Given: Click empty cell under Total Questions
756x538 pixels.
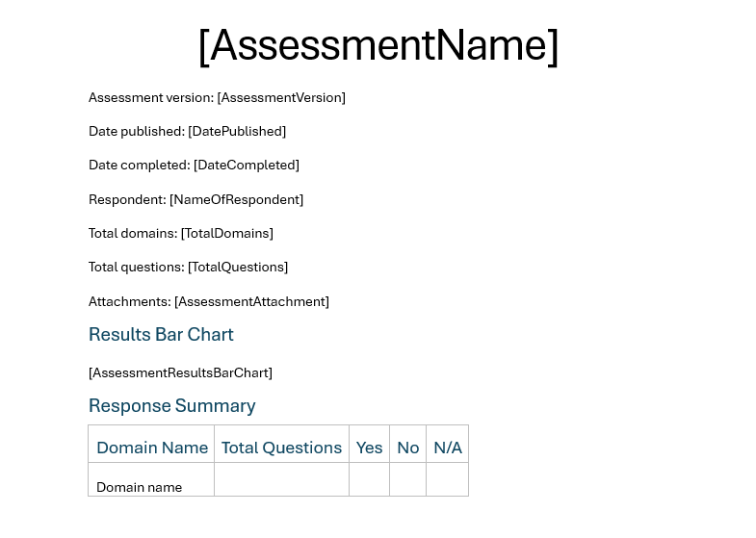Looking at the screenshot, I should [x=281, y=479].
